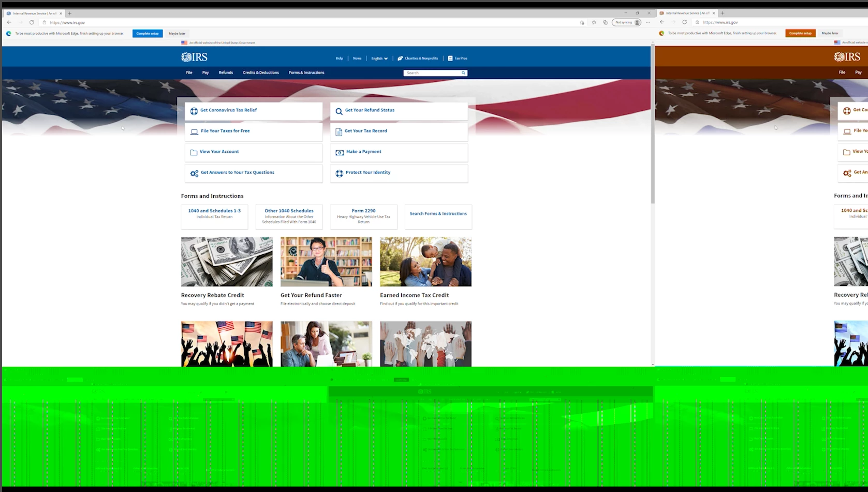
Task: Open the Other 1040 Schedules link
Action: (x=289, y=211)
